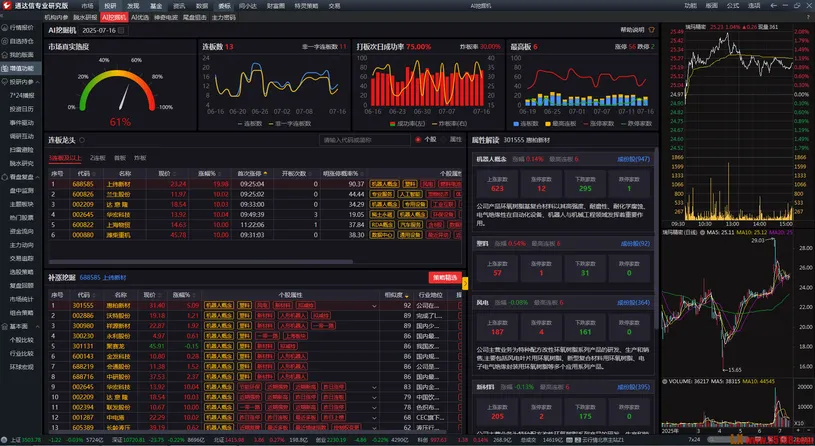Open the 2025-07-16 date picker
815x446 pixels.
coord(102,30)
